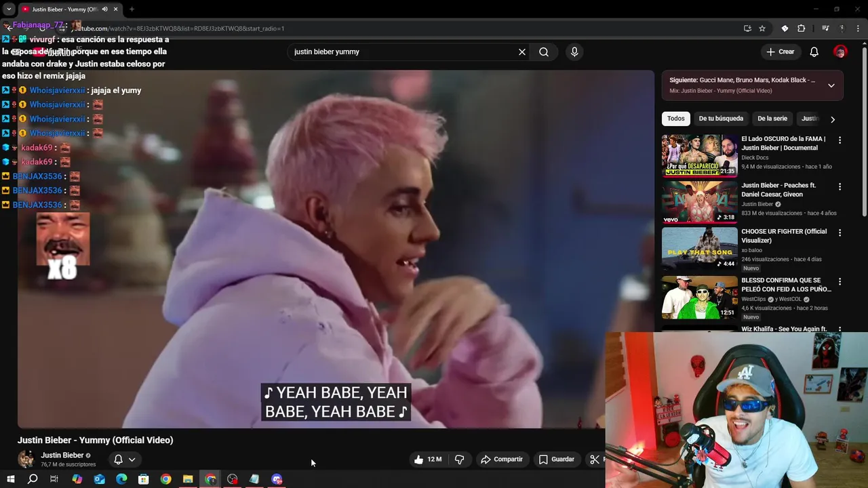The height and width of the screenshot is (488, 868).
Task: Open Outlook from the taskbar
Action: pyautogui.click(x=99, y=479)
